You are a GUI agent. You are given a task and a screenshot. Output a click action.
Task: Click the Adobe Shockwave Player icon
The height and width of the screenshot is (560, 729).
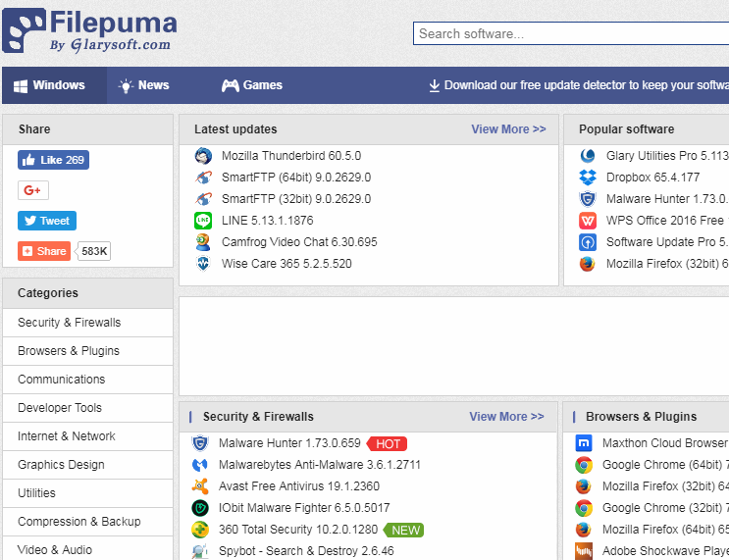584,551
